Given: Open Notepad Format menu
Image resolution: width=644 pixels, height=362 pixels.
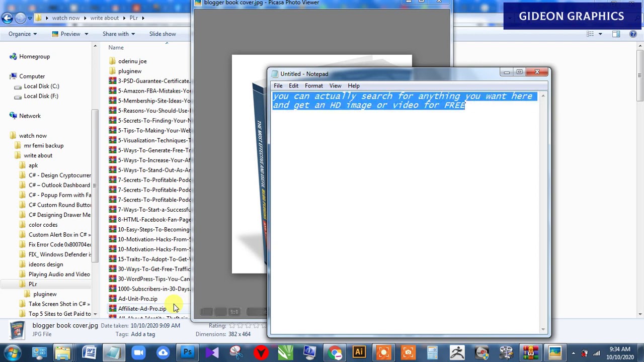Looking at the screenshot, I should (x=313, y=86).
